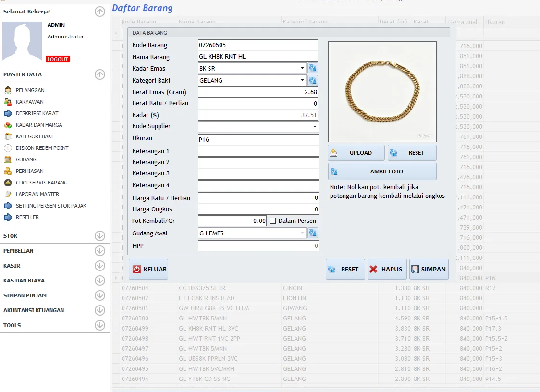This screenshot has width=540, height=392.
Task: Refresh the Kadar Emas list icon
Action: click(313, 68)
